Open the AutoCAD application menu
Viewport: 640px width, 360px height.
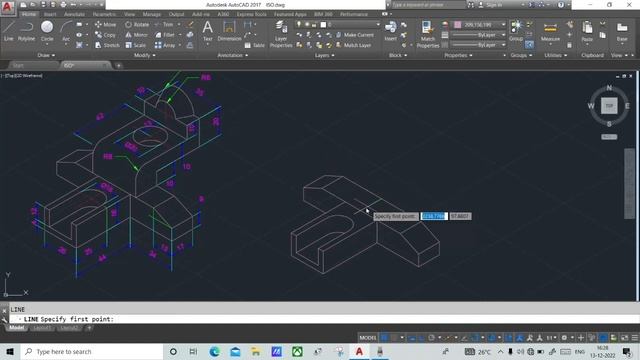(x=7, y=7)
